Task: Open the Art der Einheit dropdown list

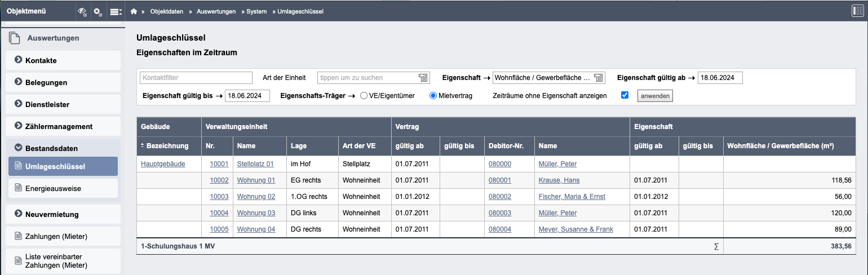Action: pos(423,78)
